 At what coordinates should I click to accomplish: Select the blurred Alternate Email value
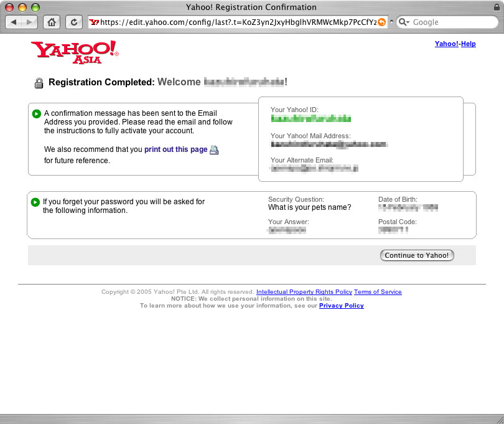coord(314,168)
